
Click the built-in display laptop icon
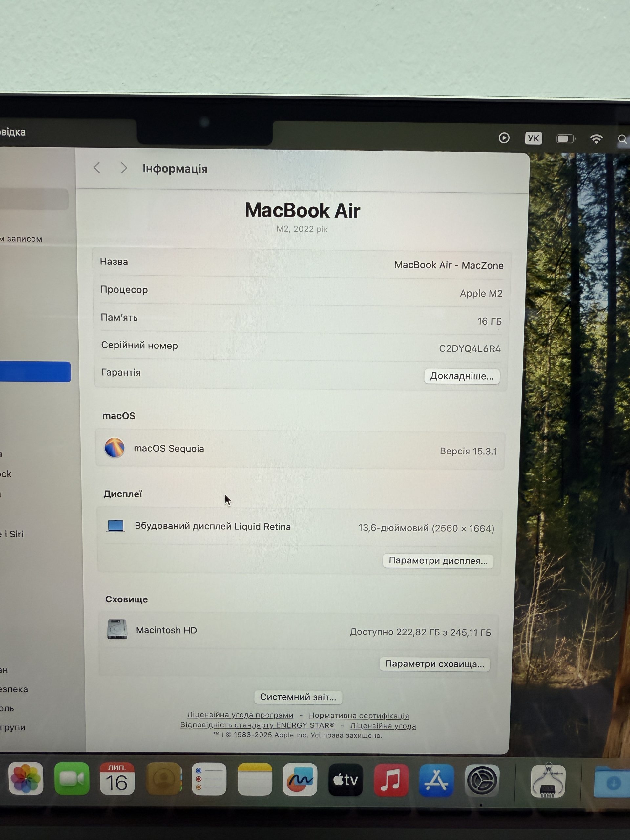[x=116, y=526]
